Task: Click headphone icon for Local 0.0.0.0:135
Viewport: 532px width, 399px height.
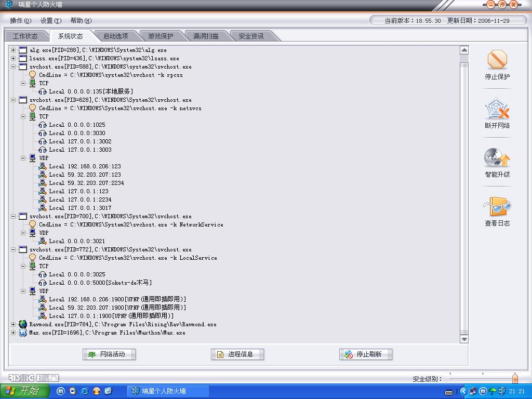Action: point(43,91)
